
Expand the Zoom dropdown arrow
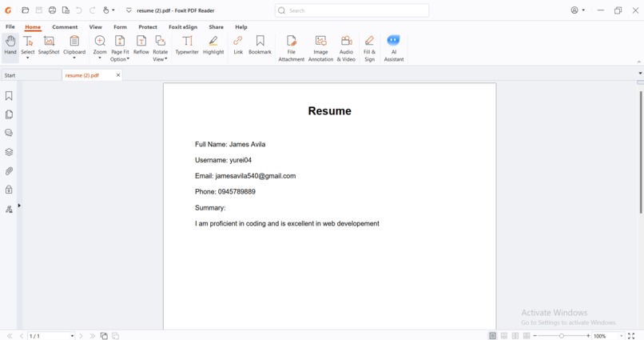(x=100, y=58)
